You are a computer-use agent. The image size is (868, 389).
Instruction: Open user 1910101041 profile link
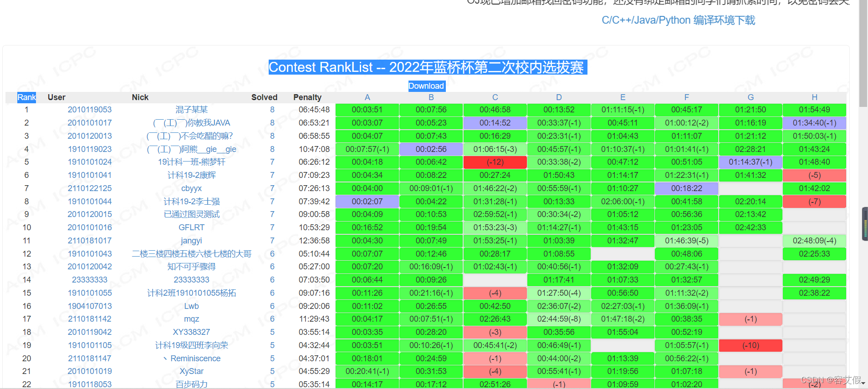pos(90,175)
